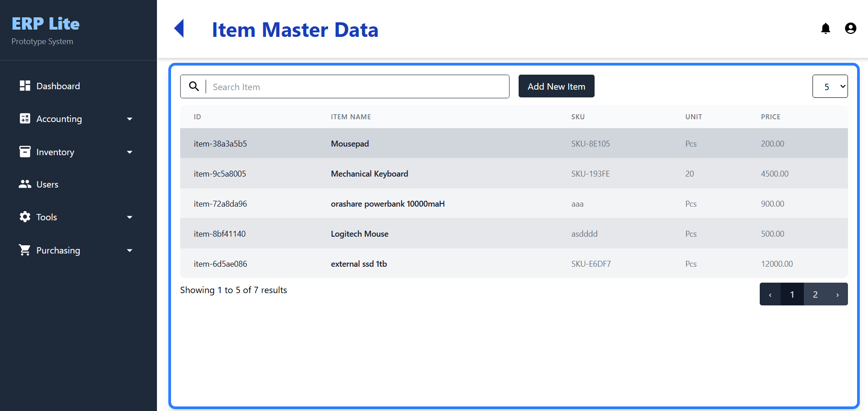Click the SKU-193FE cell

pos(590,174)
